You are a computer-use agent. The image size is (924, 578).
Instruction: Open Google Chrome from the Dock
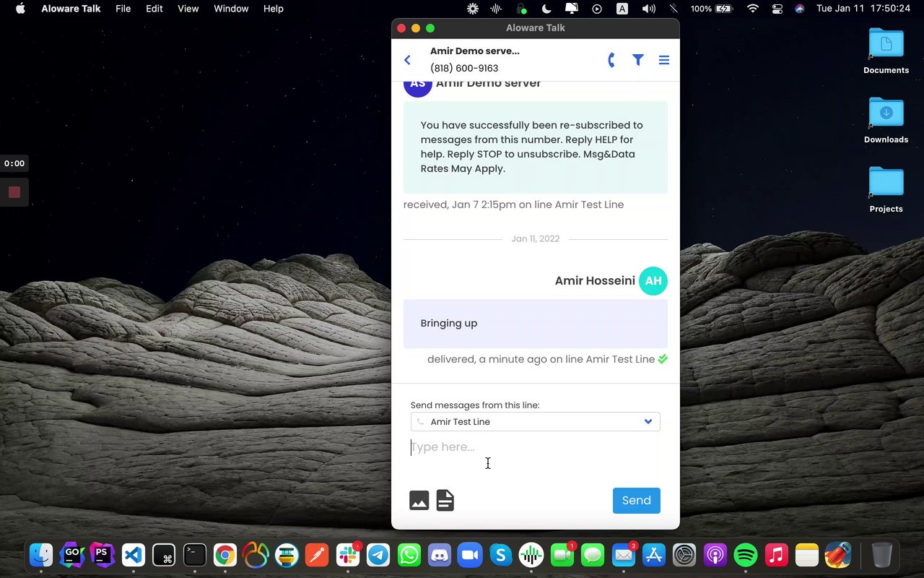225,555
